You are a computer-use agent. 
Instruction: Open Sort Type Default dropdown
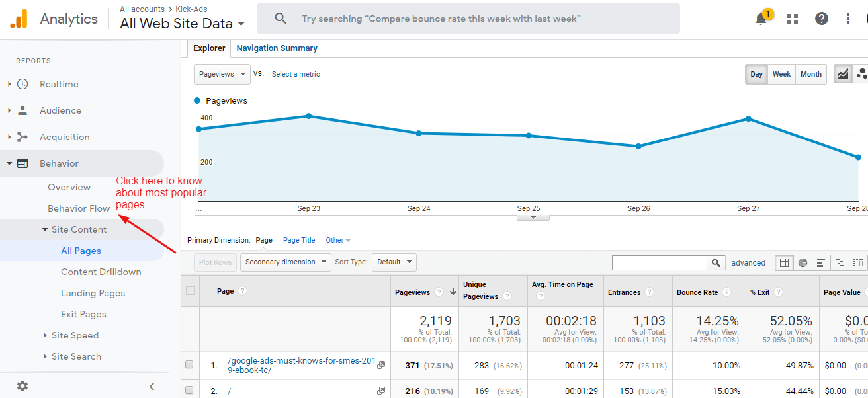(394, 262)
